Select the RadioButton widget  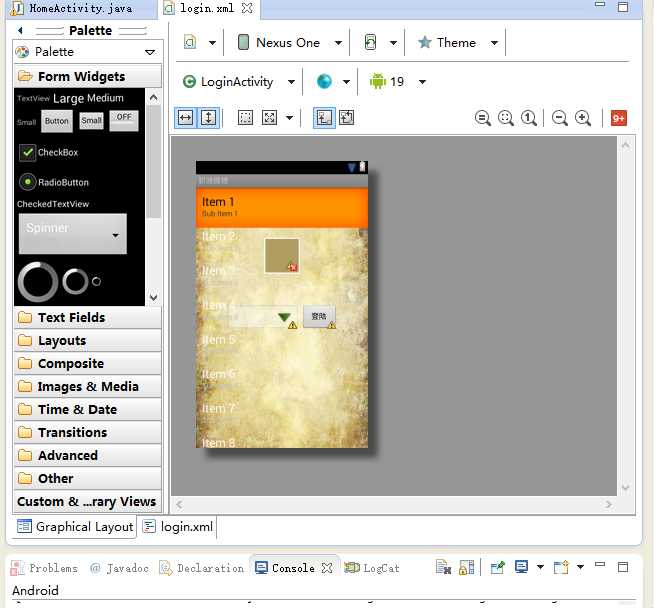(54, 182)
